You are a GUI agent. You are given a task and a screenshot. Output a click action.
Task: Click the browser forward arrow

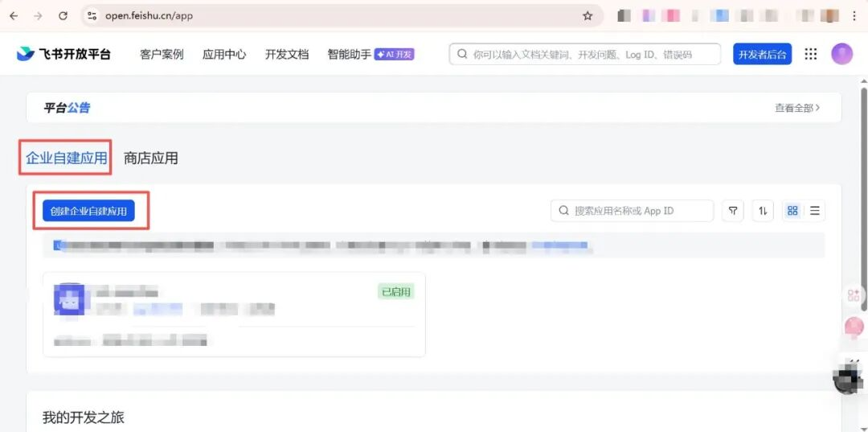coord(39,16)
